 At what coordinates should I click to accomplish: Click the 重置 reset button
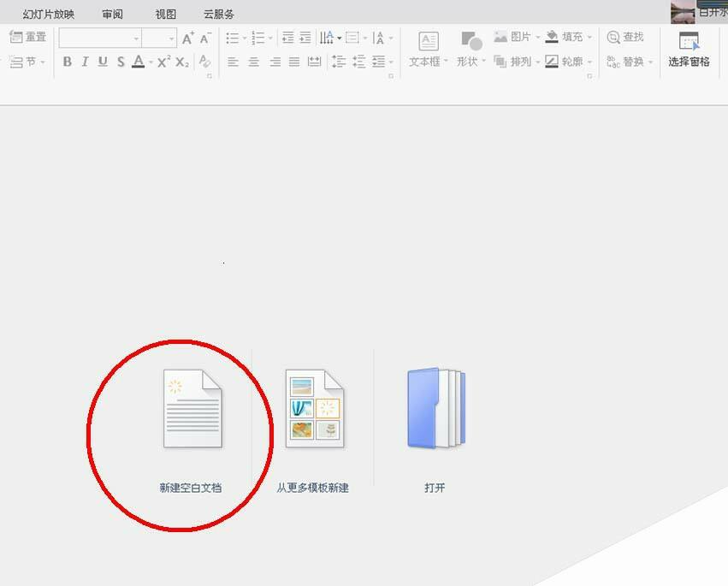tap(27, 37)
